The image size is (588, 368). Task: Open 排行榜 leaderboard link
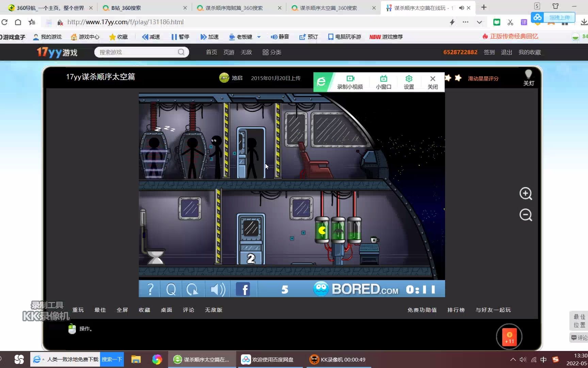click(x=456, y=310)
